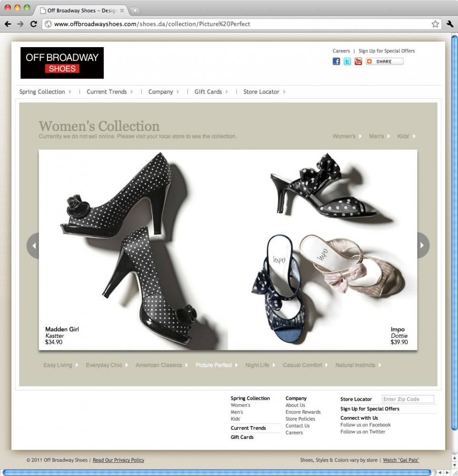The image size is (458, 476).
Task: Open footer Current Trends link
Action: point(248,428)
